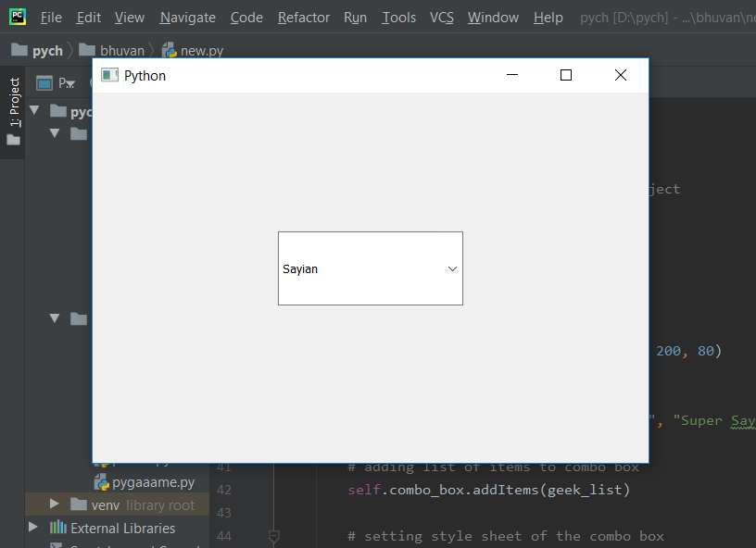Open the VCS menu
Viewport: 756px width, 548px height.
pos(442,18)
